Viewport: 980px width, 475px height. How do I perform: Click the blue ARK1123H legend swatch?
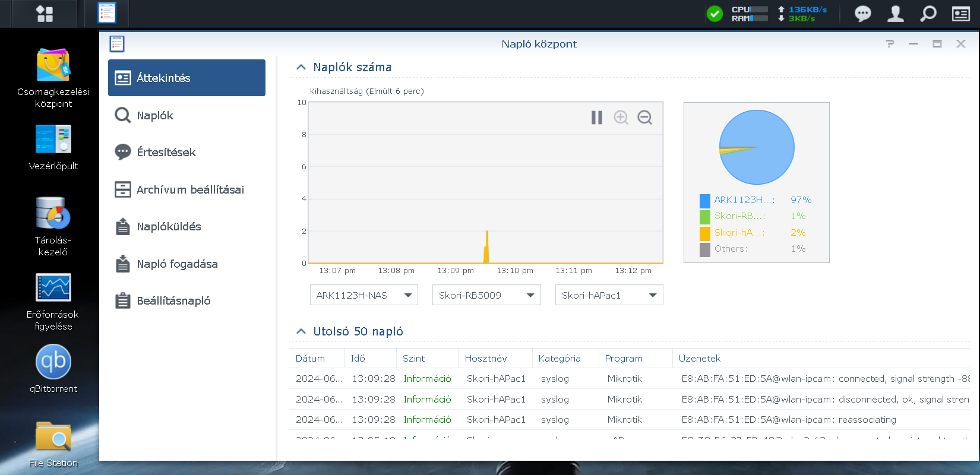[705, 200]
